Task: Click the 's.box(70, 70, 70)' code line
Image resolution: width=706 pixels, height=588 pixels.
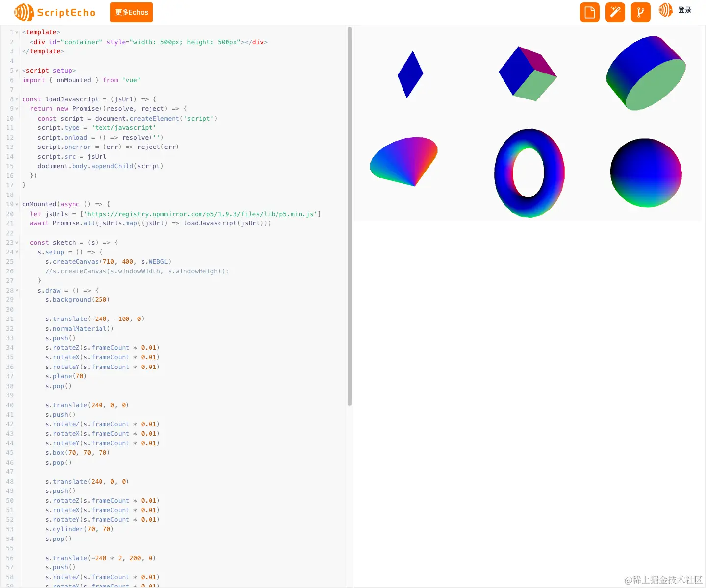Action: [77, 453]
